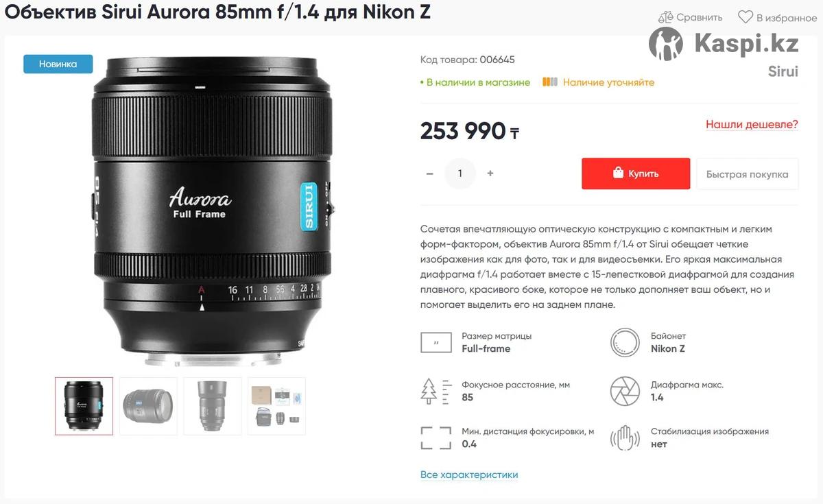Click the minimum focus distance icon
The height and width of the screenshot is (504, 823).
click(436, 438)
